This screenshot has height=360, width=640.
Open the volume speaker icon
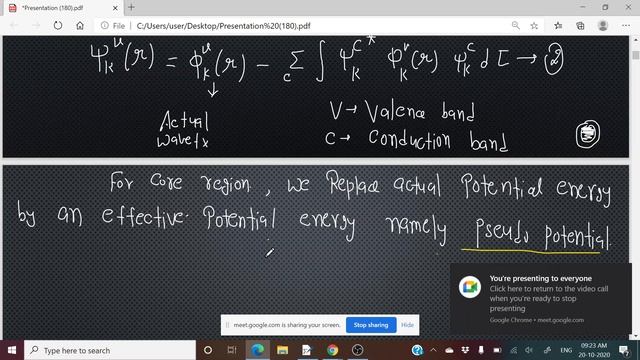(529, 350)
